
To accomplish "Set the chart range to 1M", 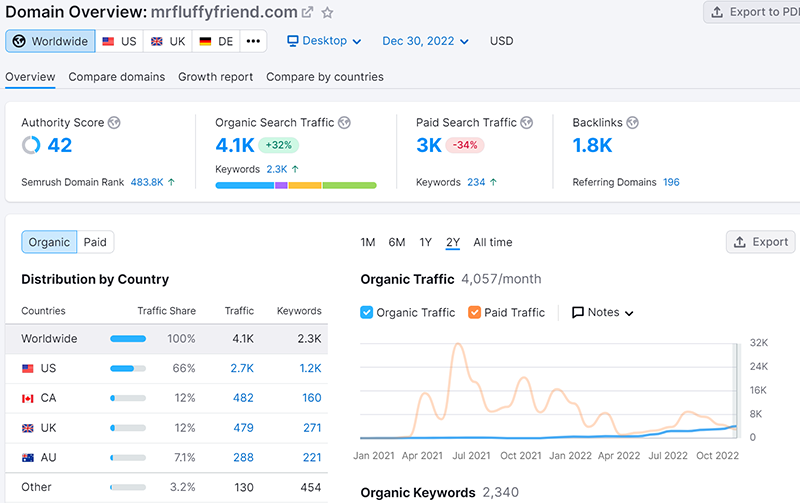I will [x=368, y=242].
